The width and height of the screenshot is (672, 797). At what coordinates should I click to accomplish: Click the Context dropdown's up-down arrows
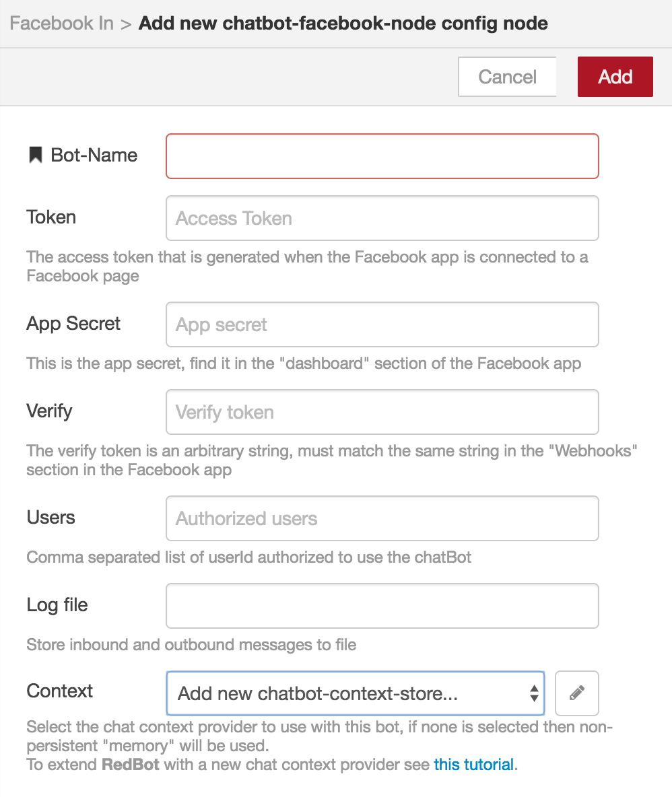(x=534, y=693)
